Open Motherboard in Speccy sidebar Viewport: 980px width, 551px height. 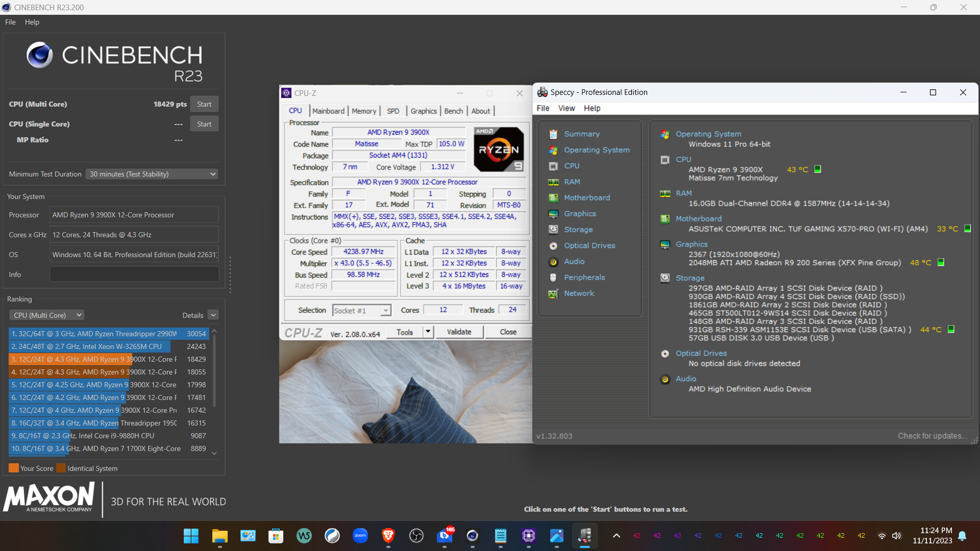coord(586,197)
